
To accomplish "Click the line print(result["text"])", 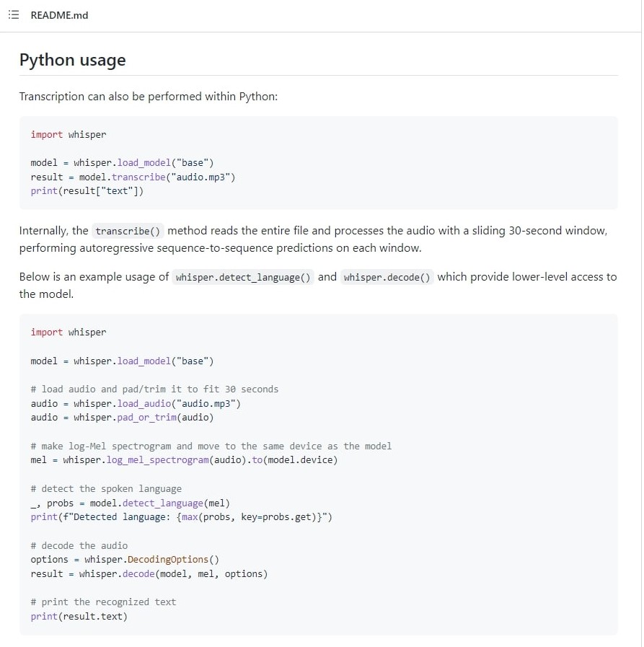I will point(87,191).
